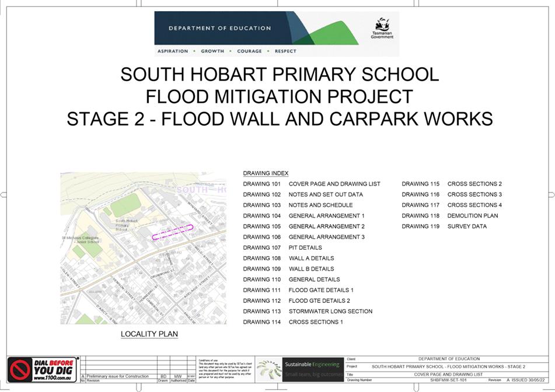Select 'CROSS SECTIONS 4' index entry
555x392 pixels.
point(474,205)
